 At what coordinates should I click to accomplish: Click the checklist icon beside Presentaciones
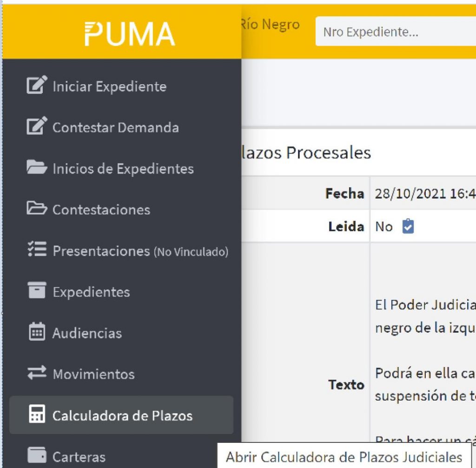37,249
